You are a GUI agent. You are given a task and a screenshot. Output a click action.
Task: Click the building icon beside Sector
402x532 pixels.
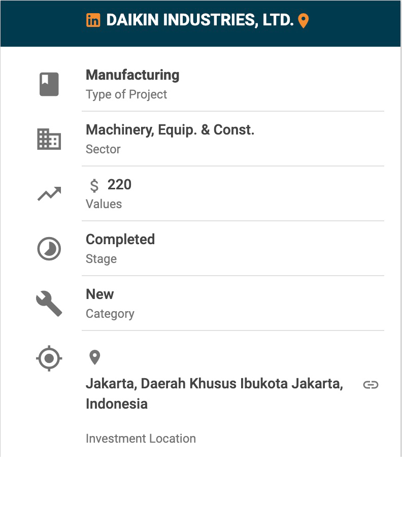point(49,139)
